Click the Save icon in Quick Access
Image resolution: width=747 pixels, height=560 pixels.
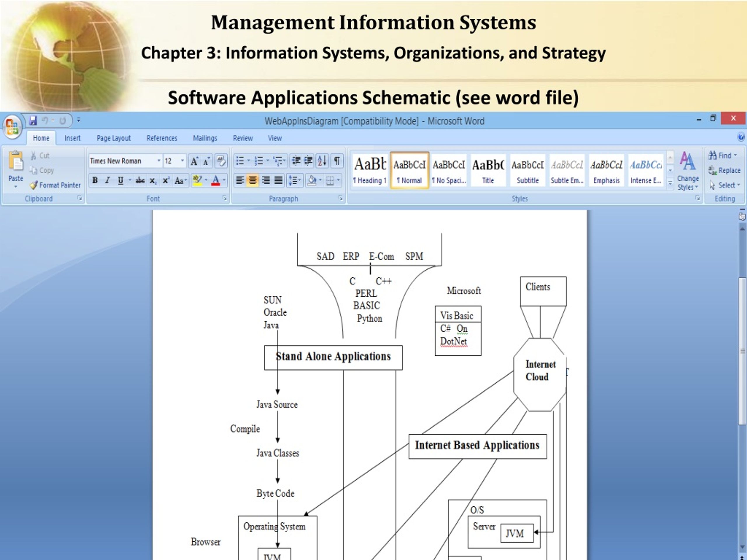[x=33, y=120]
